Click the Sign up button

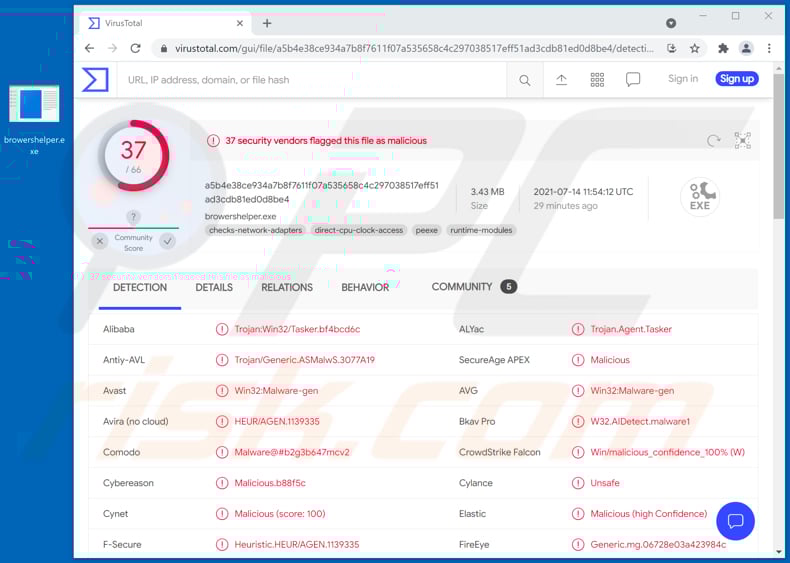point(737,79)
